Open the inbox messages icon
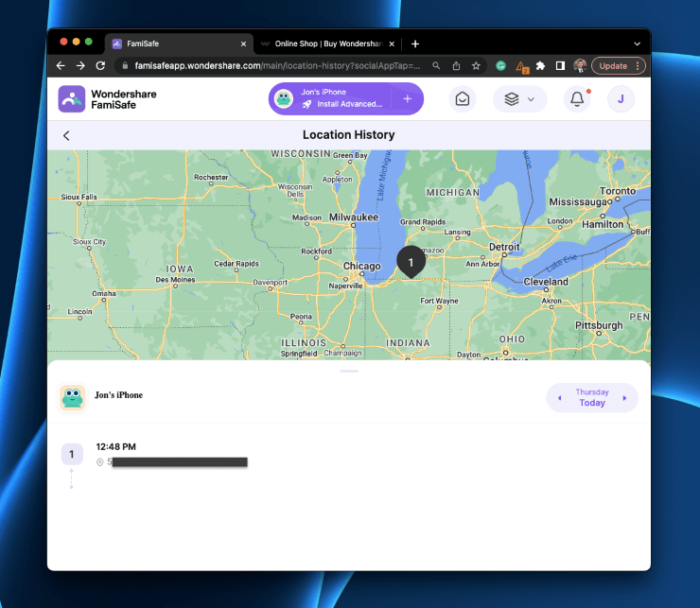 pos(463,98)
